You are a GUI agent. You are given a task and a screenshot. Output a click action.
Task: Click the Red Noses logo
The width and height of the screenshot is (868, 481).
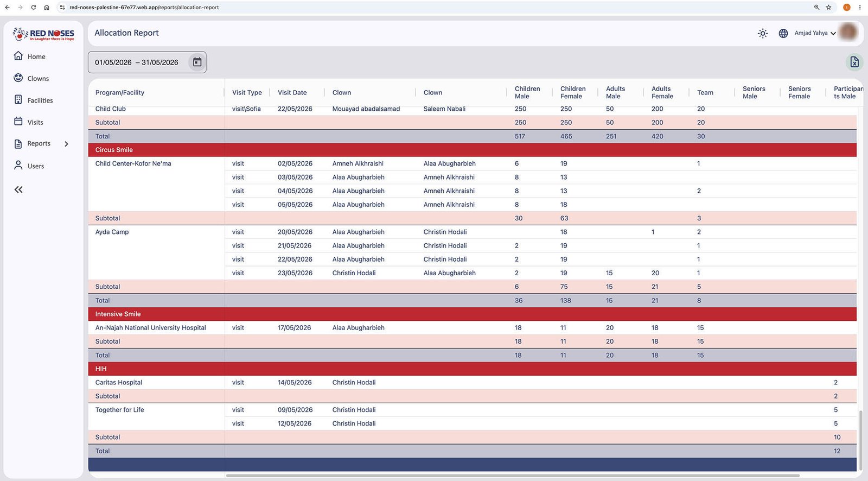[x=43, y=34]
